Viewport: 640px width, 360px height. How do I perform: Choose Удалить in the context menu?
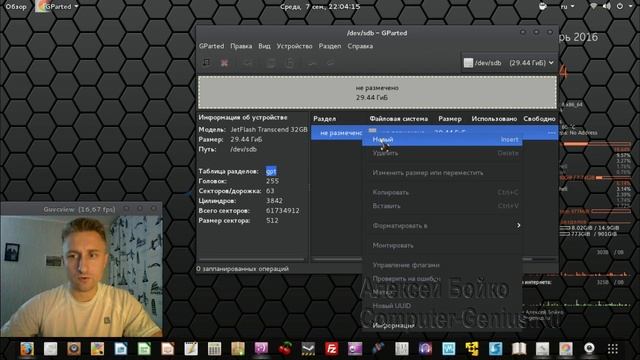click(x=442, y=153)
